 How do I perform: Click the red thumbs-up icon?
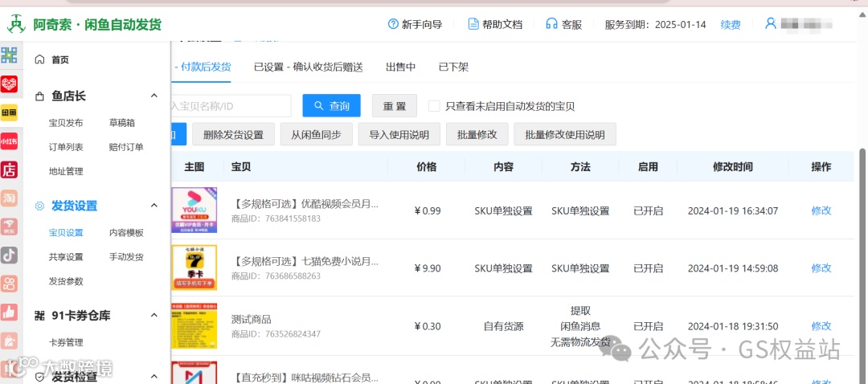(9, 312)
